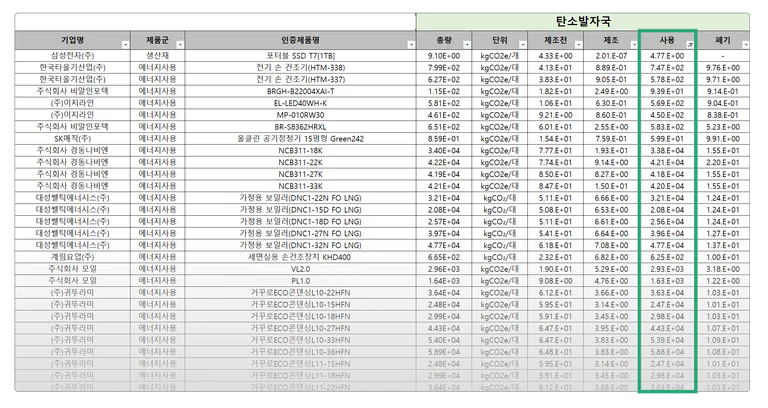Viewport: 768px width, 408px height.
Task: Open the 기업명 column filter dropdown
Action: tap(125, 45)
